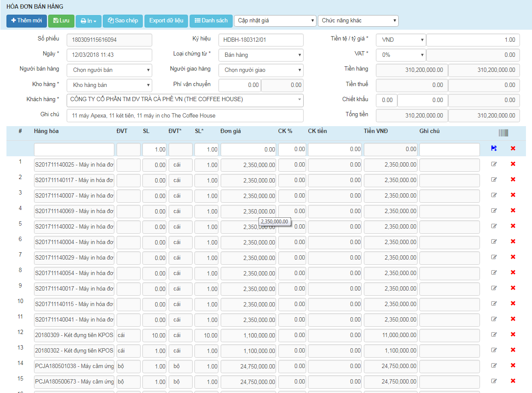The width and height of the screenshot is (532, 393).
Task: Edit the row for item S201711140025
Action: click(x=494, y=164)
